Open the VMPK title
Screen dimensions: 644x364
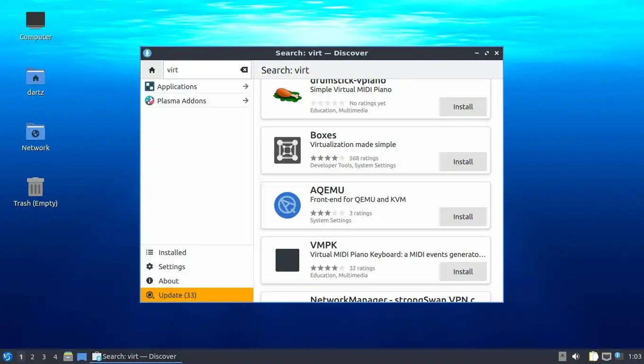[324, 245]
